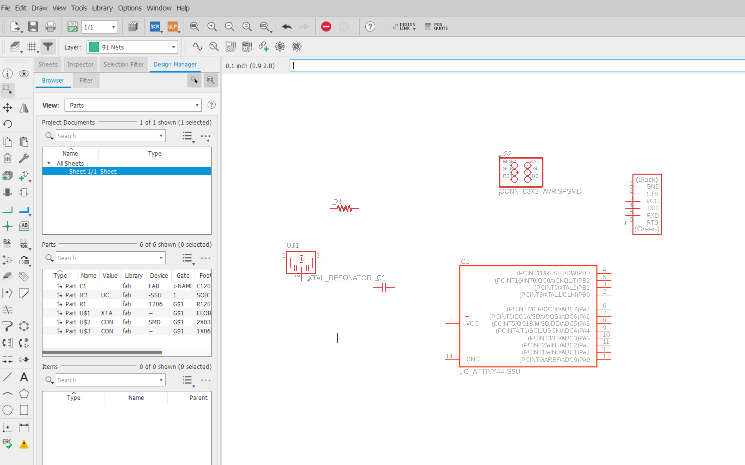Click the Save icon in the top toolbar
Viewport: 745px width, 465px height.
33,27
